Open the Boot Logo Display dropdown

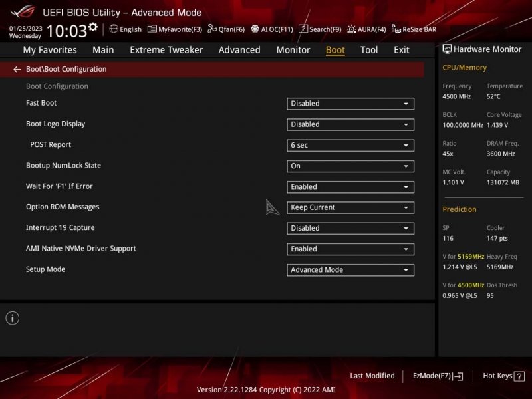[x=350, y=124]
